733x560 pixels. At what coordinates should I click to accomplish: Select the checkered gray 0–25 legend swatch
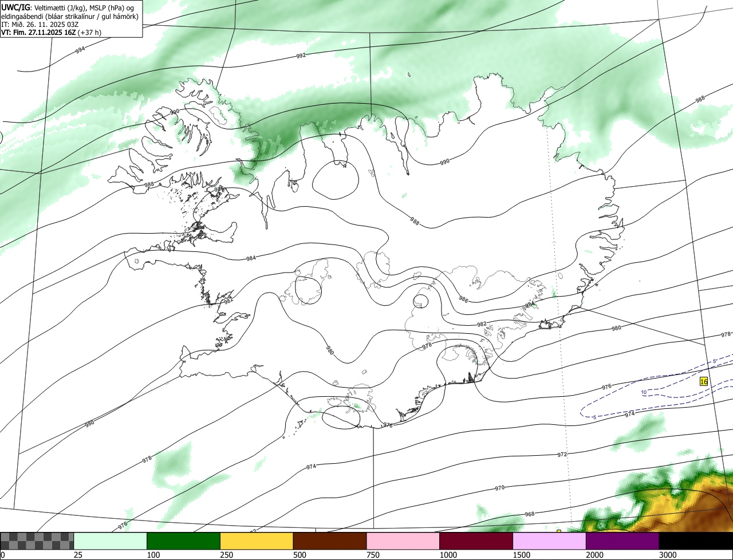click(37, 541)
